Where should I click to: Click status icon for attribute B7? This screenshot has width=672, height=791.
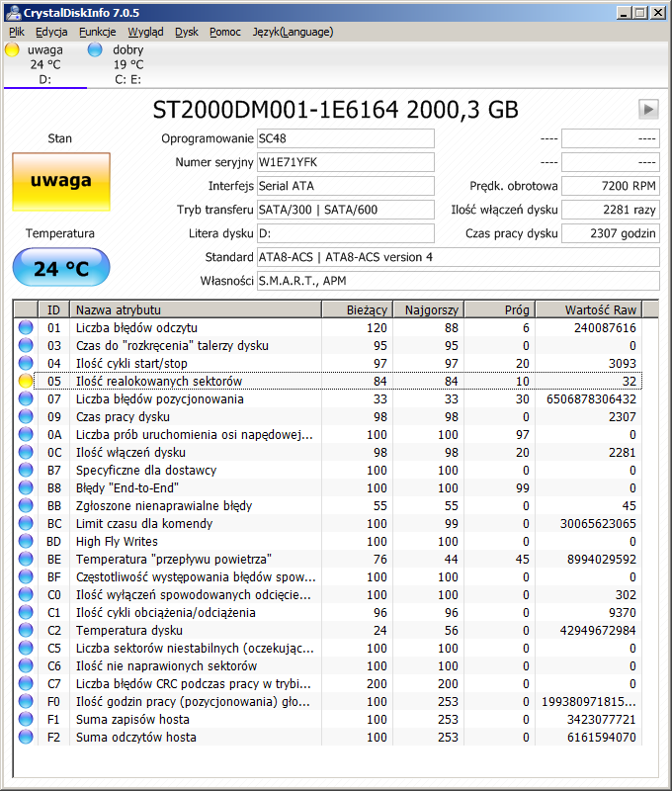pyautogui.click(x=26, y=470)
